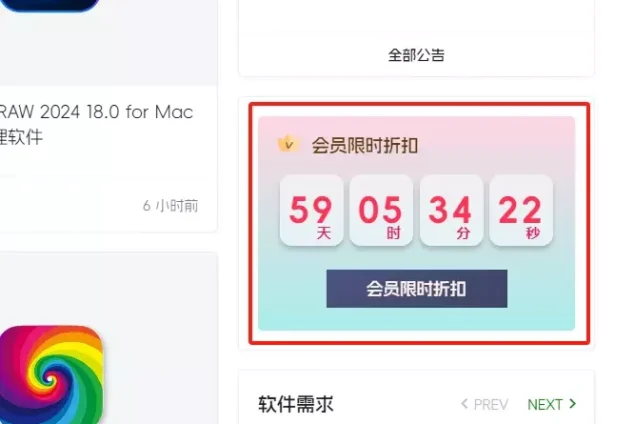
Task: Go to PREV in 软件需求
Action: pyautogui.click(x=490, y=404)
